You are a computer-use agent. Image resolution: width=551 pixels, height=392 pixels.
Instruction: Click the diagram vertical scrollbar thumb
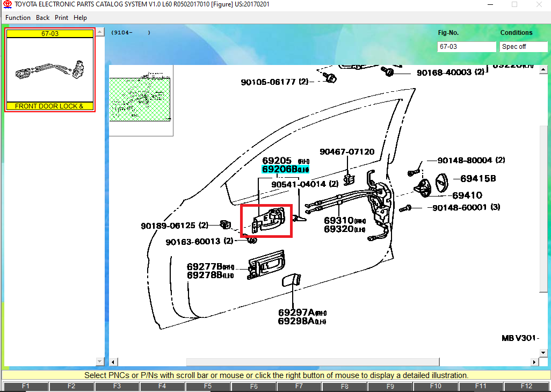tap(543, 208)
